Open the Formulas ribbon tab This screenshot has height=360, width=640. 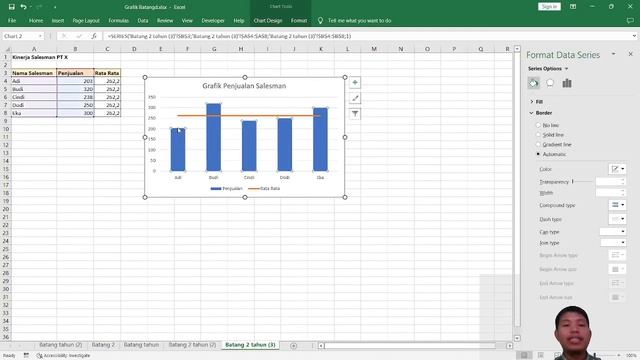pyautogui.click(x=118, y=20)
